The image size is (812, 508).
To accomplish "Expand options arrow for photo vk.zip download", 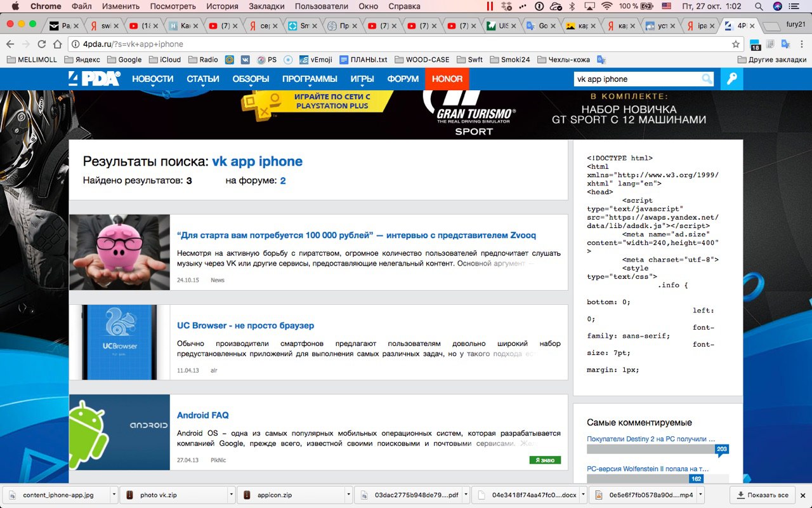I will (232, 495).
